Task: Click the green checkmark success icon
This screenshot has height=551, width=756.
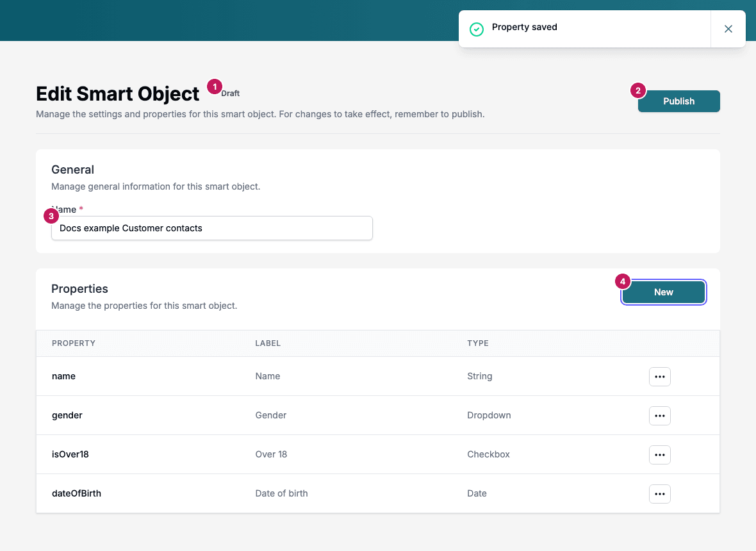Action: [x=477, y=29]
